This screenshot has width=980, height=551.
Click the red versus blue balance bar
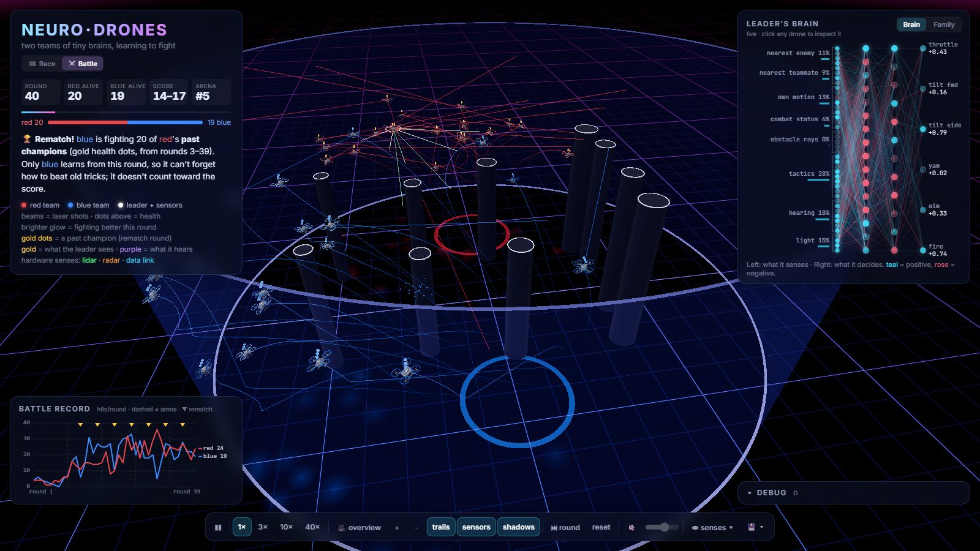[x=125, y=122]
